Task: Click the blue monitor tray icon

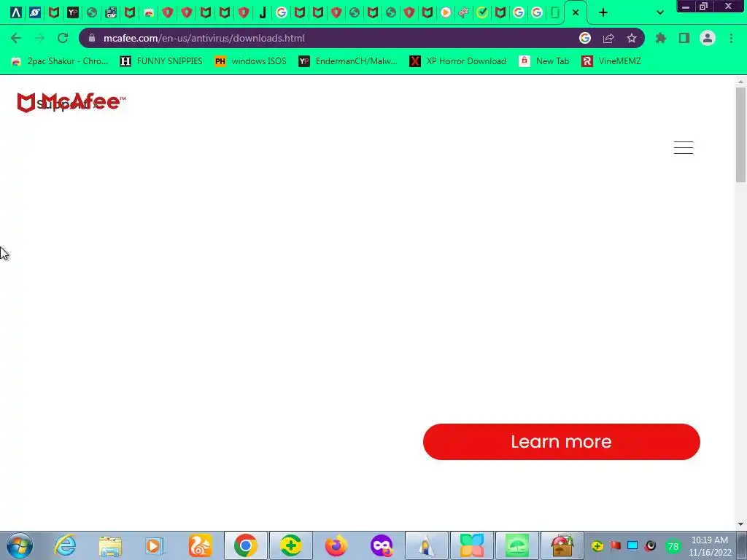Action: point(632,545)
